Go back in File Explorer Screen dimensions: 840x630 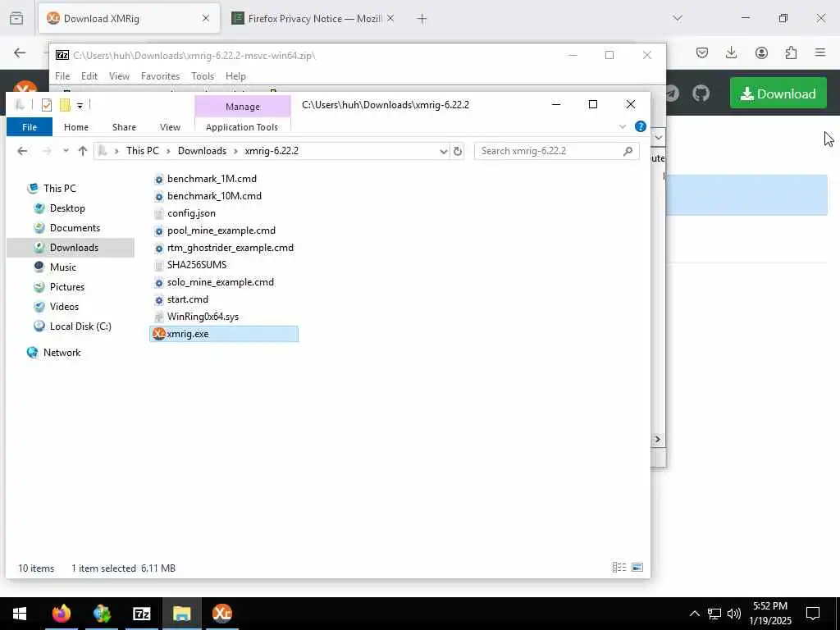coord(22,151)
